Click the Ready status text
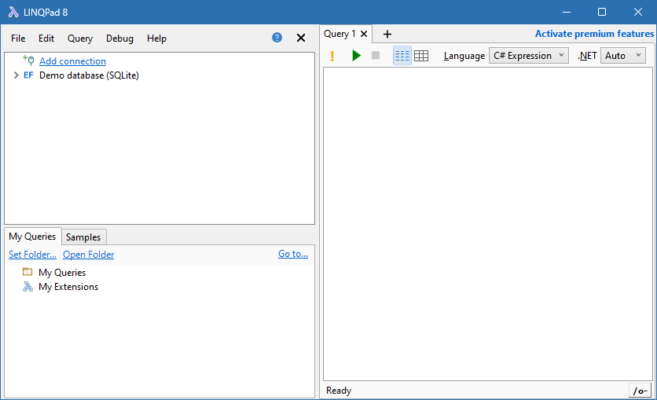 pos(339,391)
